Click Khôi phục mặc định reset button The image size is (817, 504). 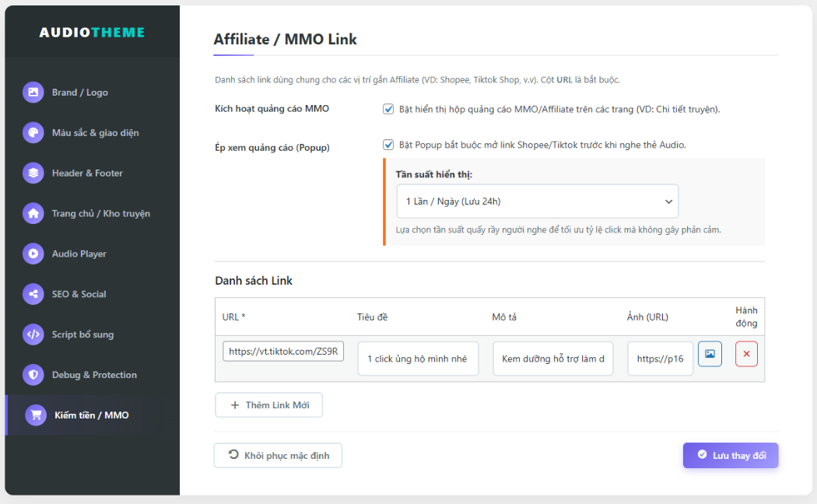click(278, 456)
